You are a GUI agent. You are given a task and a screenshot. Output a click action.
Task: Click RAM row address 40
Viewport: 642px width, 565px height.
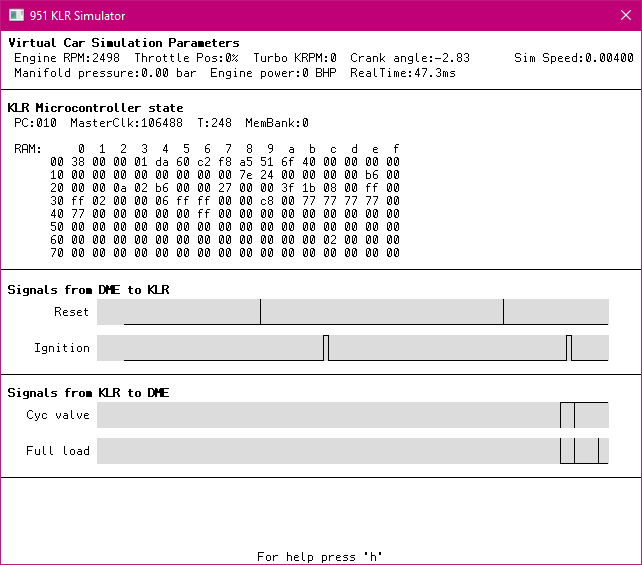click(x=57, y=214)
